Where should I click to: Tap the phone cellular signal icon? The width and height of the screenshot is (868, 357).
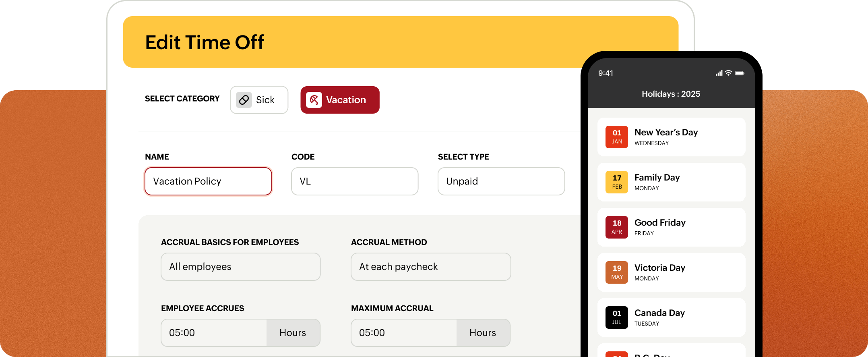(719, 73)
